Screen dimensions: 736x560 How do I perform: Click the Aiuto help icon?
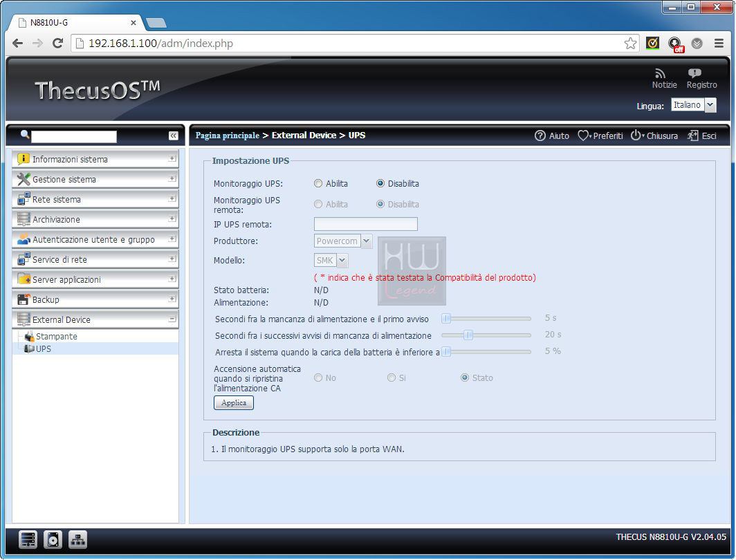[540, 136]
